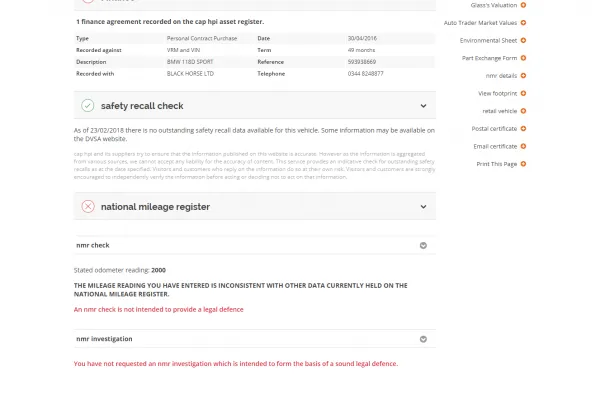Toggle the nmr check dropdown arrow
Image resolution: width=600 pixels, height=400 pixels.
point(423,245)
